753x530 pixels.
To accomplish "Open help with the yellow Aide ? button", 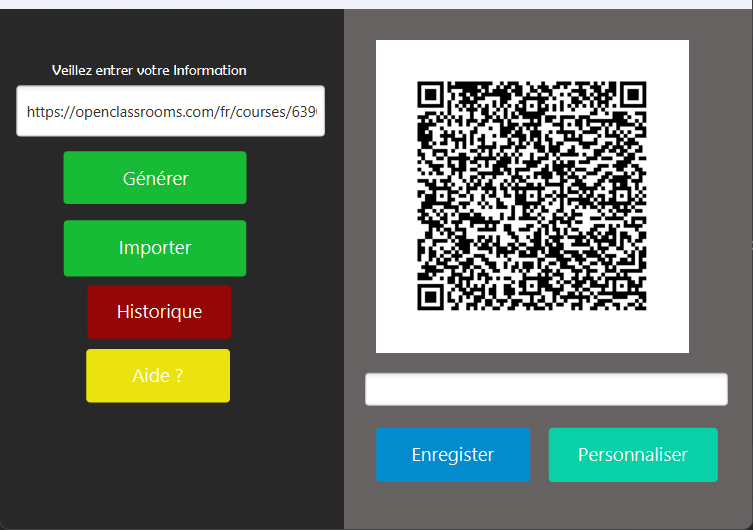I will (158, 376).
